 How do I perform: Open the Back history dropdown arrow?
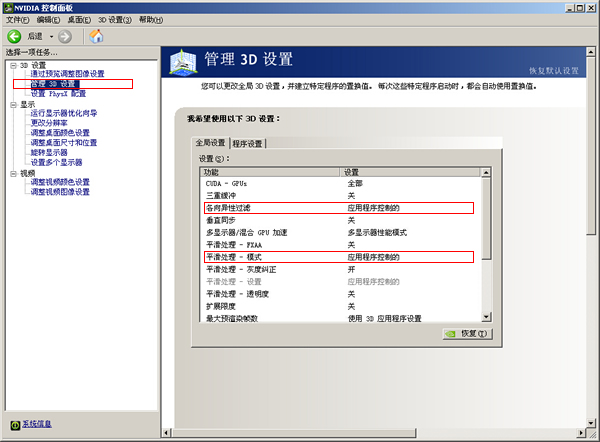pos(52,36)
